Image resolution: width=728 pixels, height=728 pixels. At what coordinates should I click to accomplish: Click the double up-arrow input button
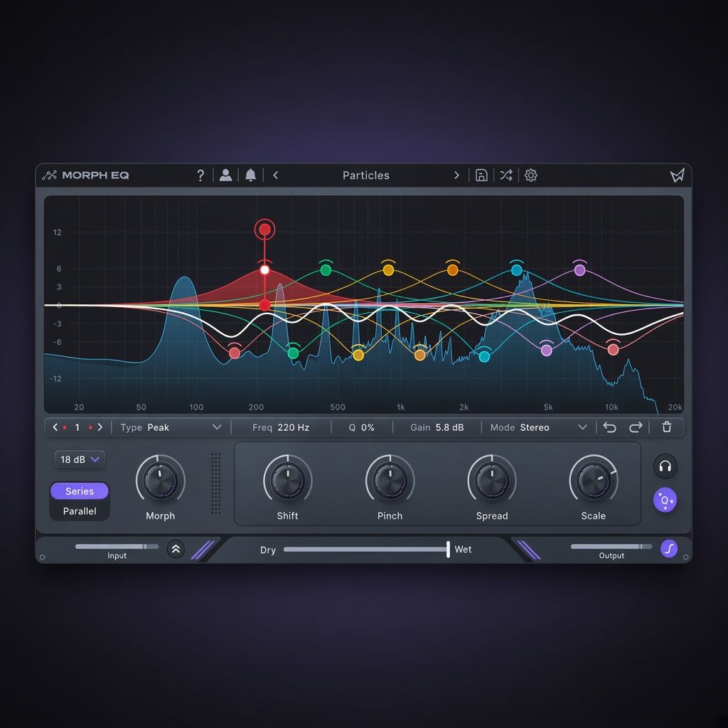click(176, 550)
